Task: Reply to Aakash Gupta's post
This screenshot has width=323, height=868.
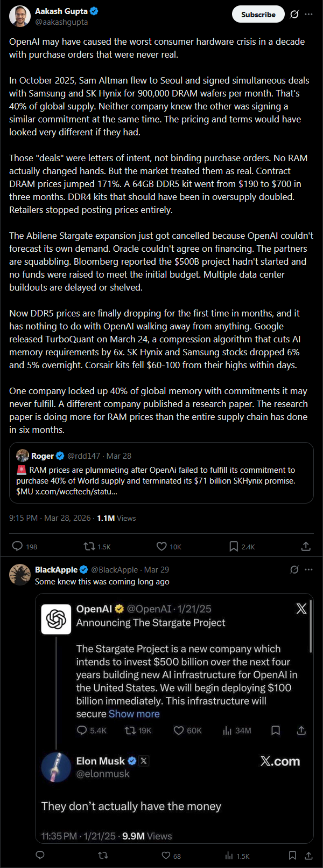Action: [18, 546]
